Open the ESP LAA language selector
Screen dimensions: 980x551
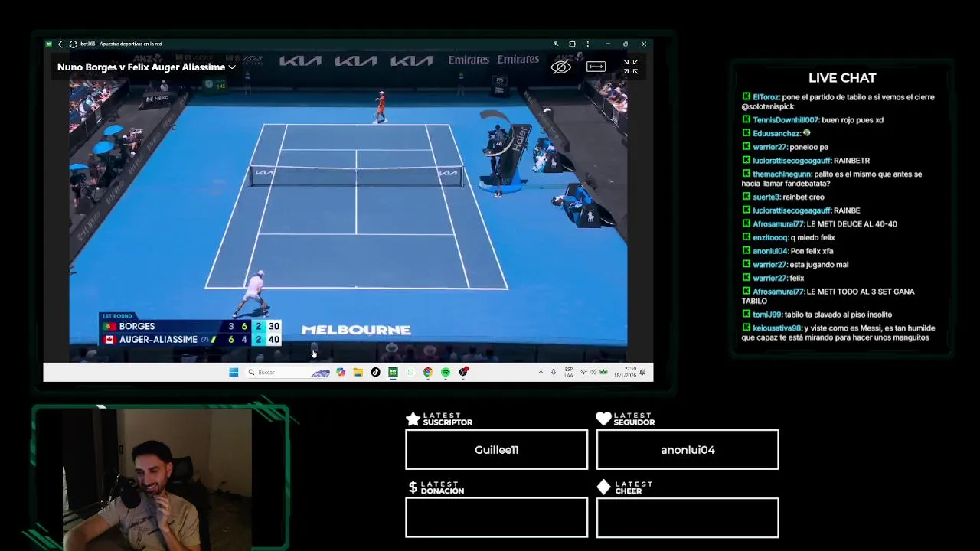tap(569, 372)
